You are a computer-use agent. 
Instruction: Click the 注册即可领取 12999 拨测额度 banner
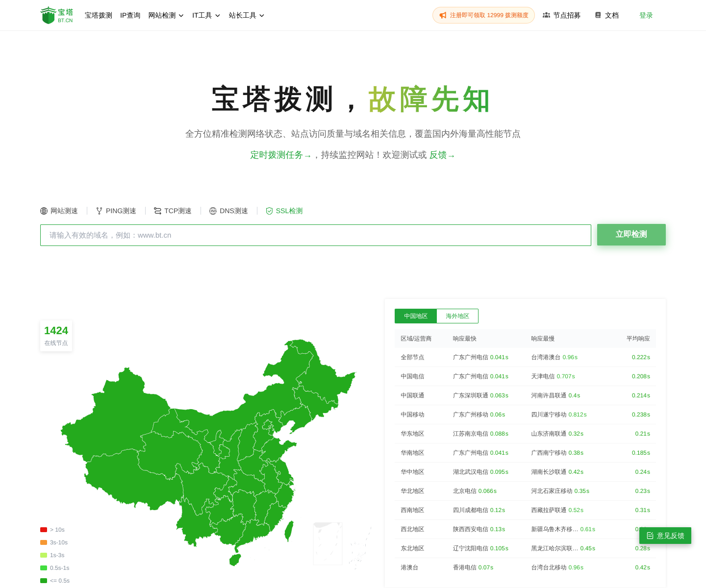click(483, 15)
